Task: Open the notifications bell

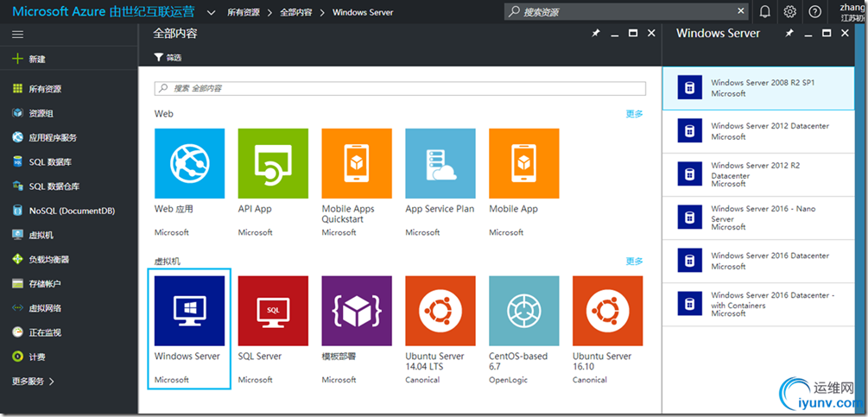Action: [x=764, y=11]
